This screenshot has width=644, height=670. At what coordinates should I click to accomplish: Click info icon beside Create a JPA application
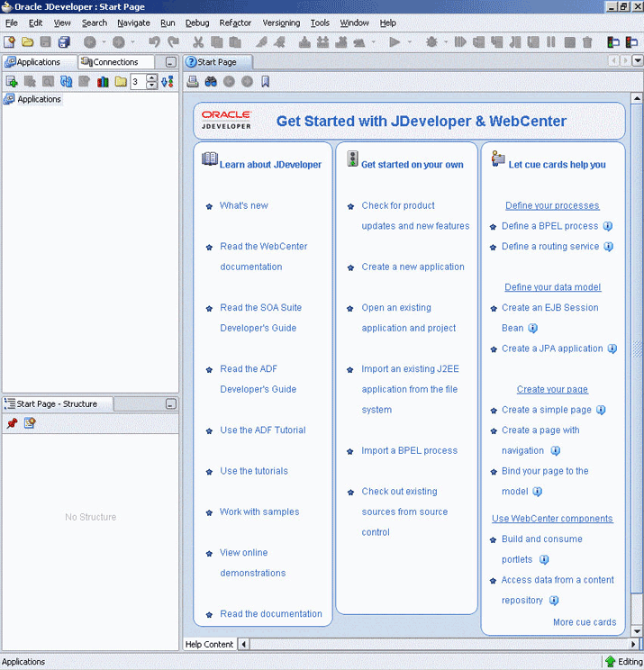point(612,349)
